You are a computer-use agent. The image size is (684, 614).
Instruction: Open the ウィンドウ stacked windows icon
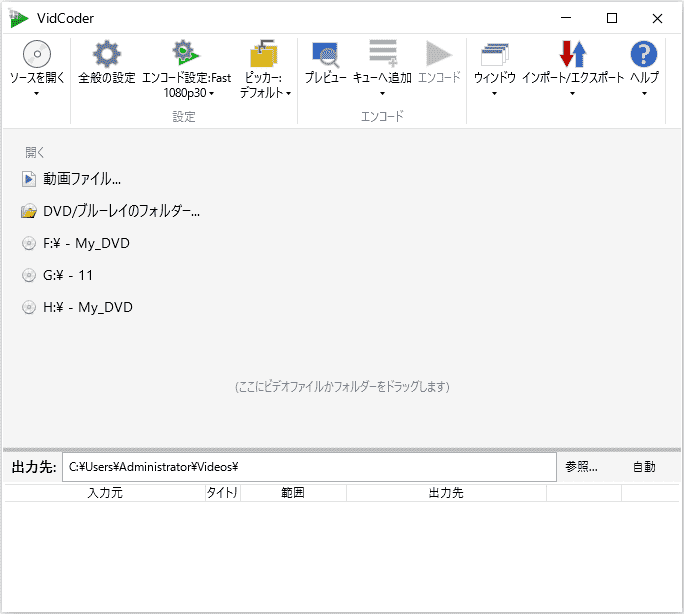[495, 54]
